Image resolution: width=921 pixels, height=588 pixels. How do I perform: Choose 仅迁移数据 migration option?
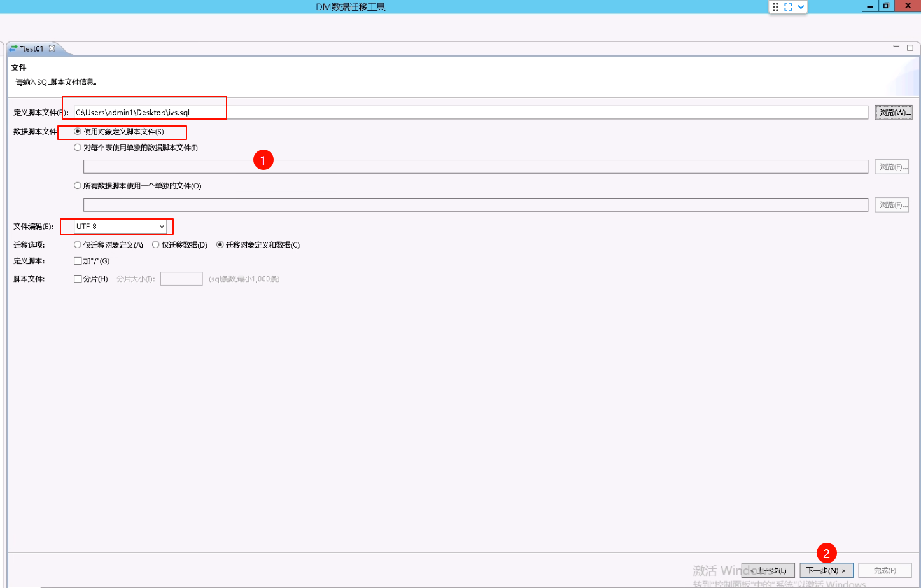coord(155,245)
